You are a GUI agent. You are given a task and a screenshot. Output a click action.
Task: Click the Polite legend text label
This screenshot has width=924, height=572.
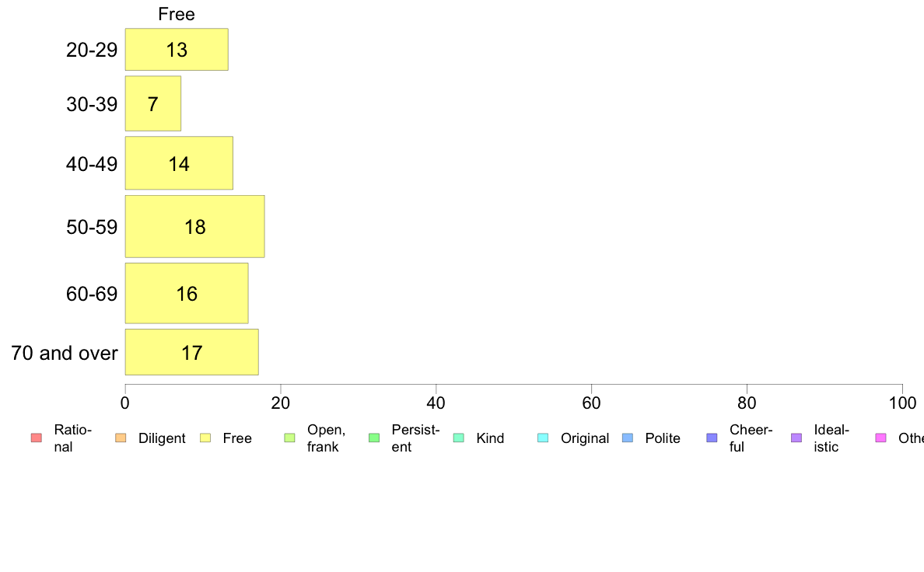[663, 438]
